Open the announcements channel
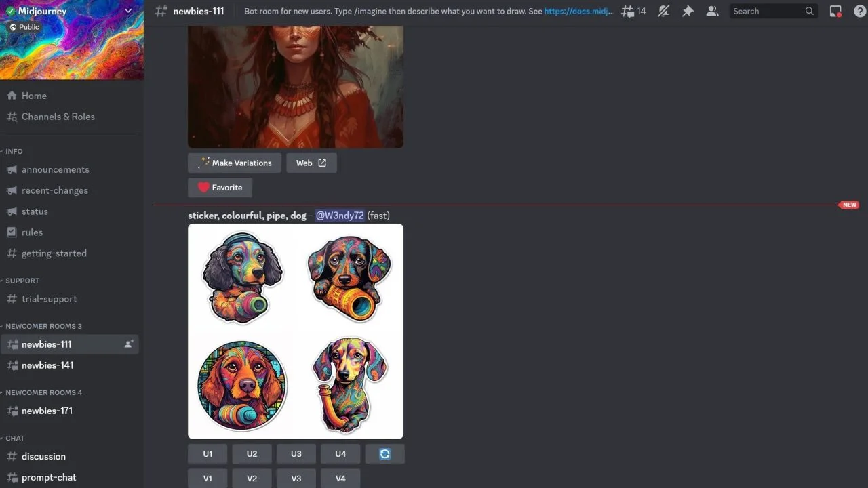This screenshot has height=488, width=868. click(55, 169)
